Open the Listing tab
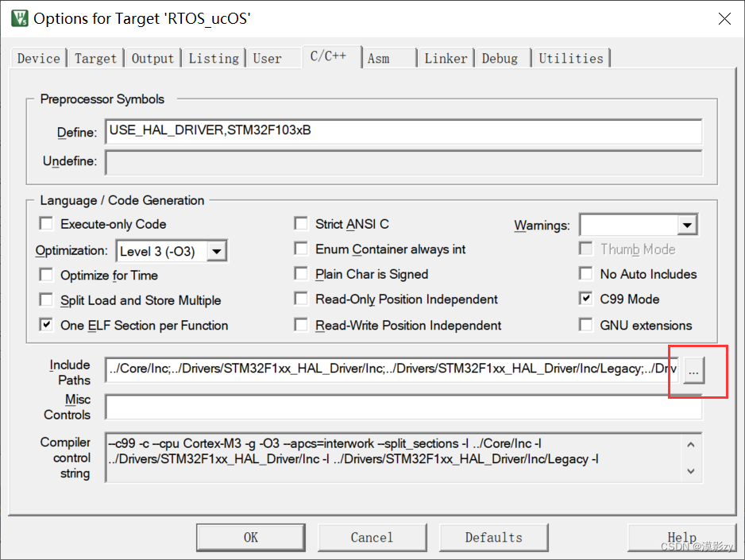The height and width of the screenshot is (560, 745). [214, 59]
